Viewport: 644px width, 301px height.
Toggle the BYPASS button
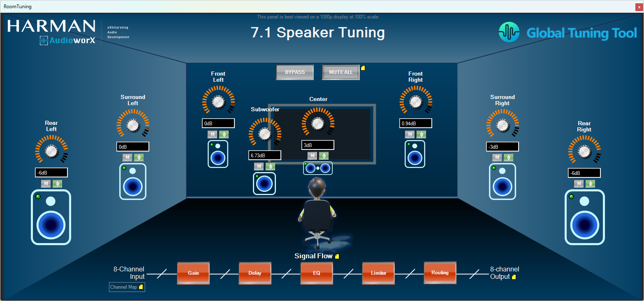[295, 72]
